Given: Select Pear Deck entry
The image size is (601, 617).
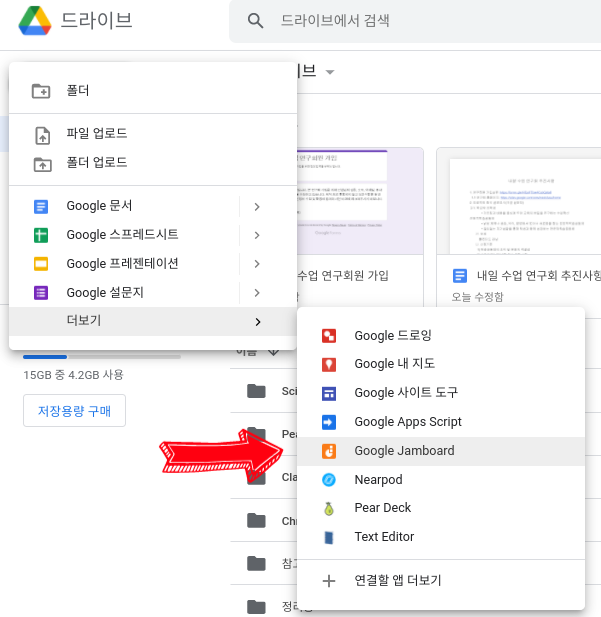Looking at the screenshot, I should (441, 508).
